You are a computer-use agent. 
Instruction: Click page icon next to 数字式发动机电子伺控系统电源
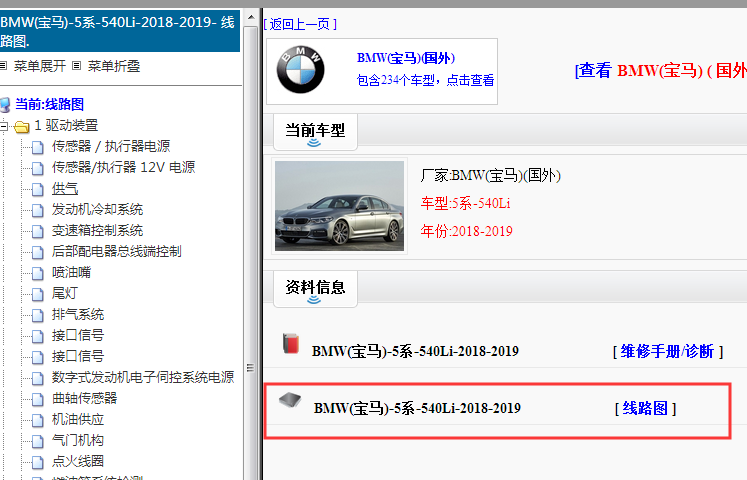tap(38, 378)
